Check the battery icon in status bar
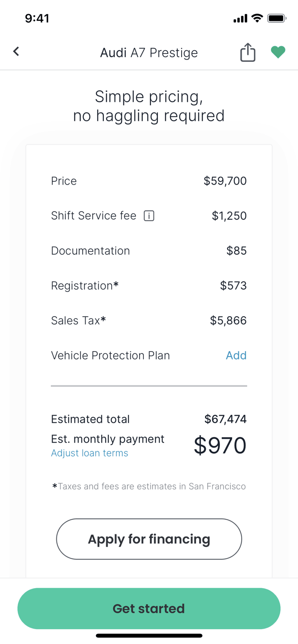Viewport: 298px width, 644px height. click(x=277, y=19)
